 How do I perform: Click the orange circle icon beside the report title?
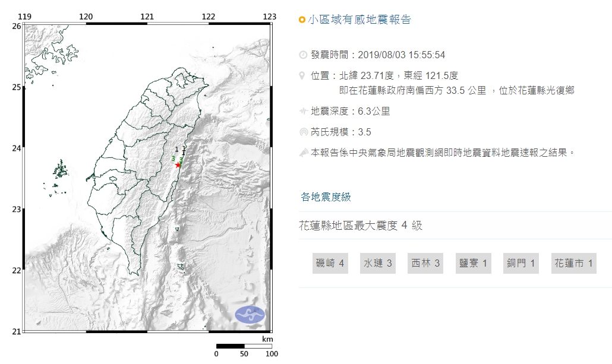click(x=302, y=20)
